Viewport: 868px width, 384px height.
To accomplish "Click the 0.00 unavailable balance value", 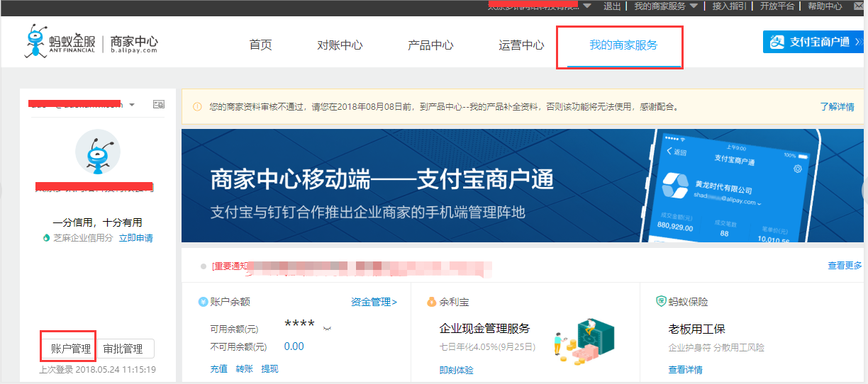I will (x=294, y=346).
